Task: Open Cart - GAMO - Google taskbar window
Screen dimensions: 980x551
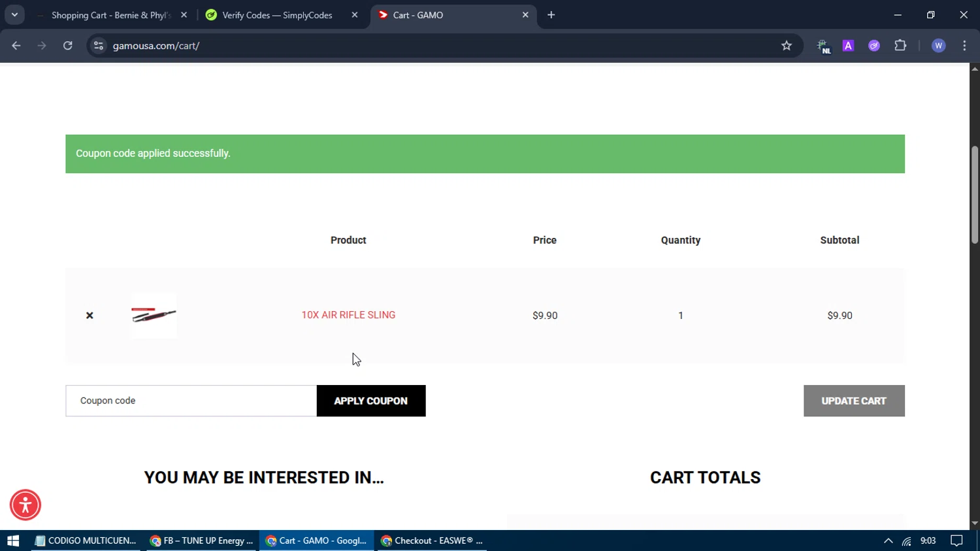Action: click(317, 541)
